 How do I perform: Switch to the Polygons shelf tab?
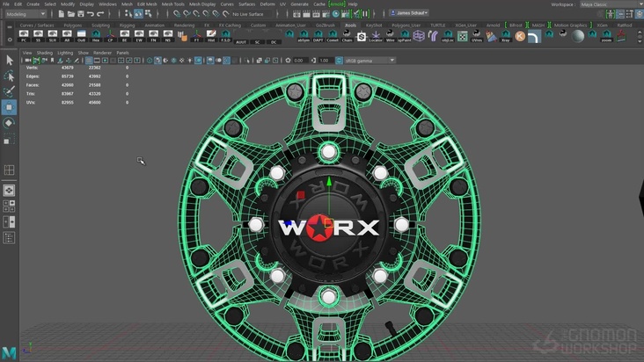pyautogui.click(x=72, y=25)
